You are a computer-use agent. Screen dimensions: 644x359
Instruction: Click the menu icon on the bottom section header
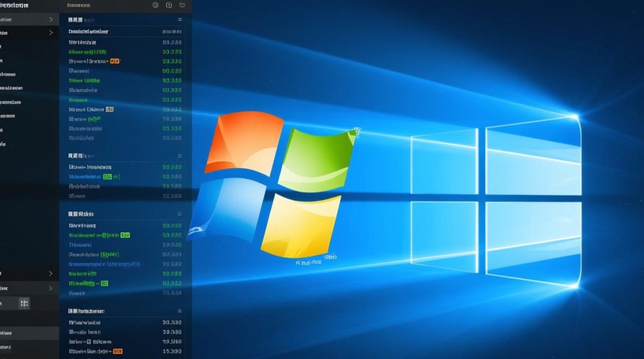[x=180, y=310]
